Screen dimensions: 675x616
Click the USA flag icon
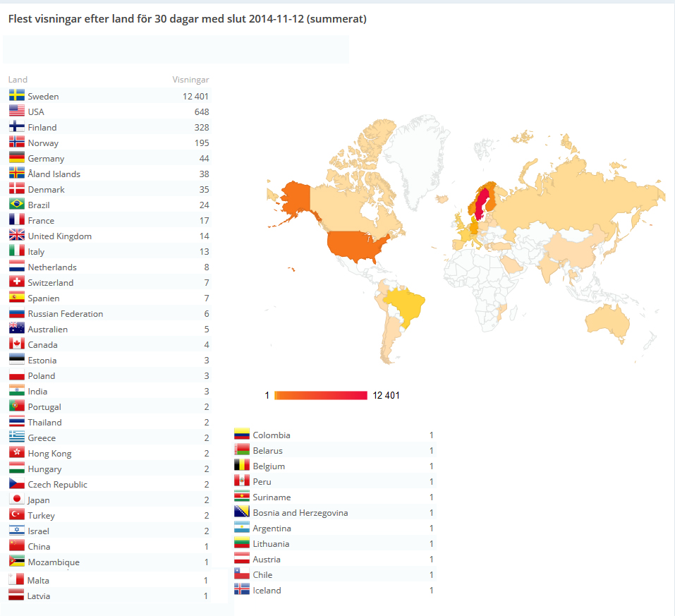pos(17,111)
